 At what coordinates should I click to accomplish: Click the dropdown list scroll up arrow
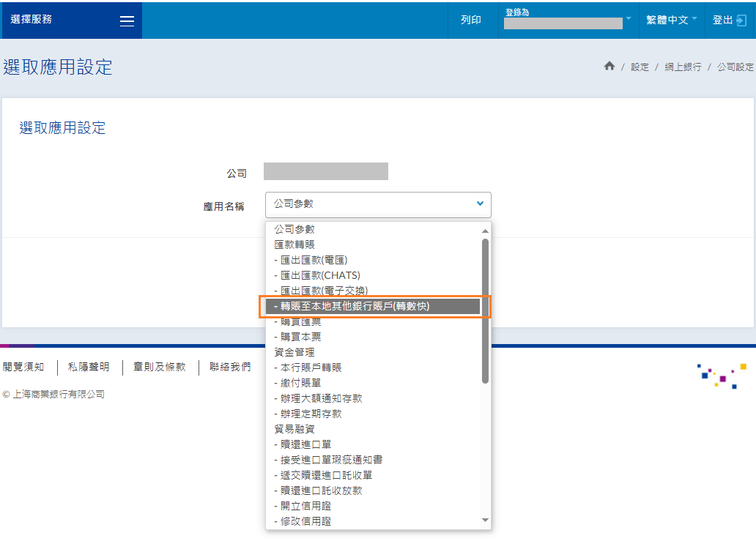pyautogui.click(x=485, y=231)
